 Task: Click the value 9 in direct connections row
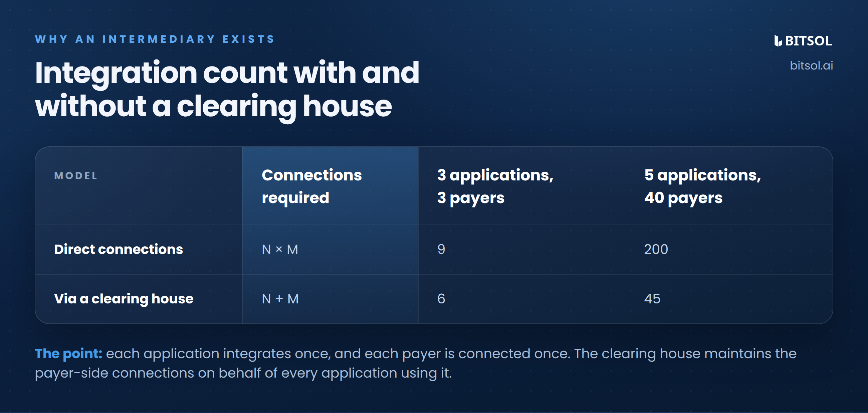(441, 249)
